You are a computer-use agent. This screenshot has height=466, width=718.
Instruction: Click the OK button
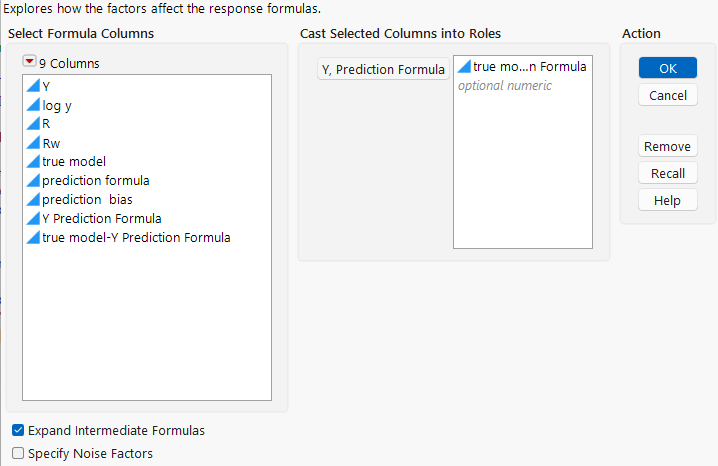pos(667,68)
